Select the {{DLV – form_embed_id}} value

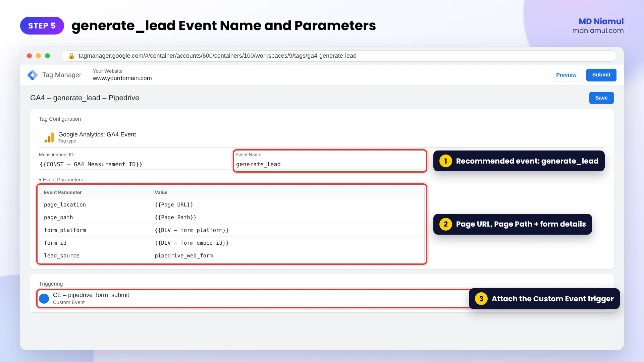pos(192,243)
